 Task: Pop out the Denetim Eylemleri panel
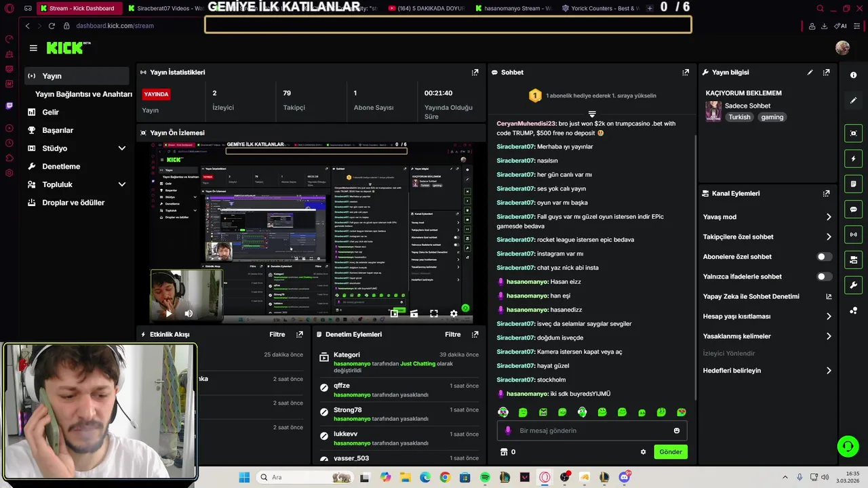[475, 334]
